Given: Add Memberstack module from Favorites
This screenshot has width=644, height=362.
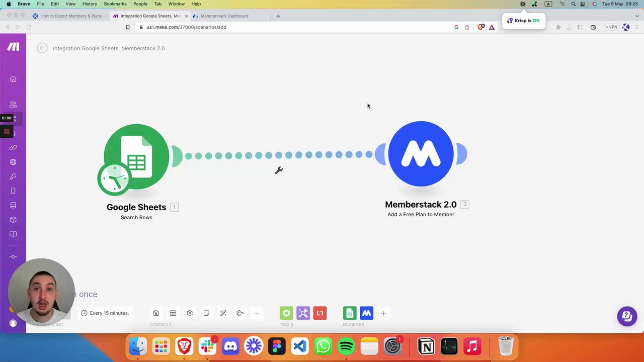Looking at the screenshot, I should tap(366, 313).
